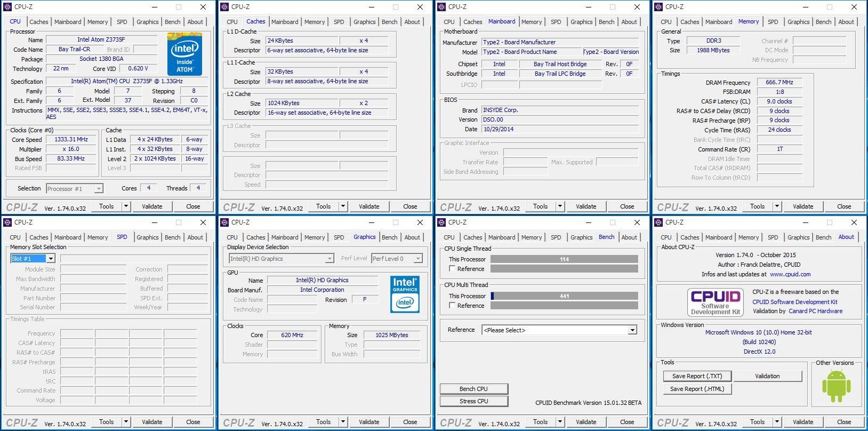
Task: Switch to SPD tab in the Memory-tab window
Action: 773,22
